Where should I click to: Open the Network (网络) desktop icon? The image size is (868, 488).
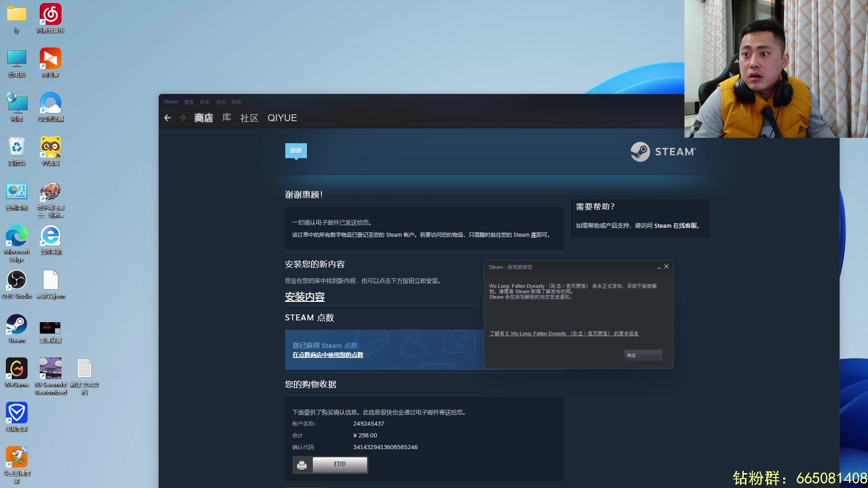pyautogui.click(x=17, y=107)
